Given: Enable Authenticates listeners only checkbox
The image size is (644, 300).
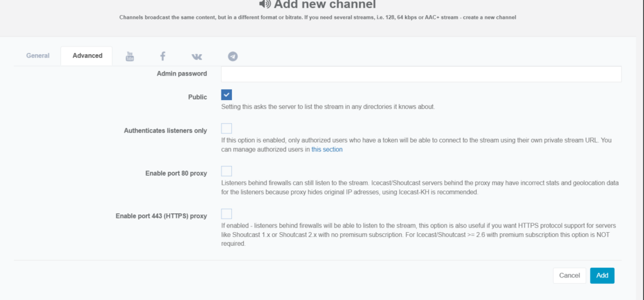Looking at the screenshot, I should point(226,128).
